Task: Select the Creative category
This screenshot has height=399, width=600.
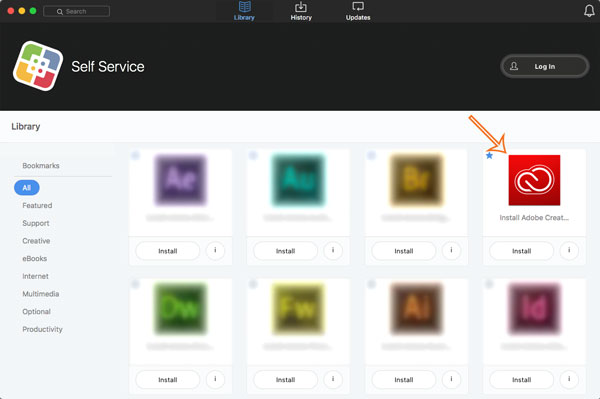Action: click(36, 241)
